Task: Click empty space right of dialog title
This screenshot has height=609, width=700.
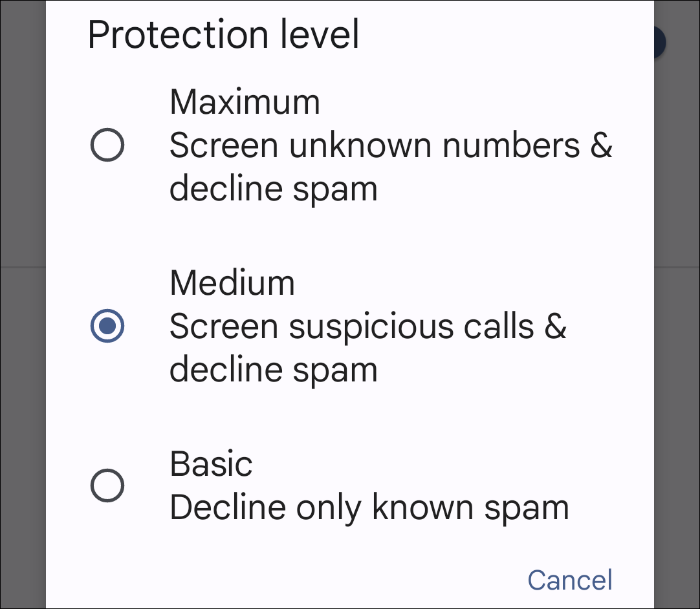Action: 505,35
